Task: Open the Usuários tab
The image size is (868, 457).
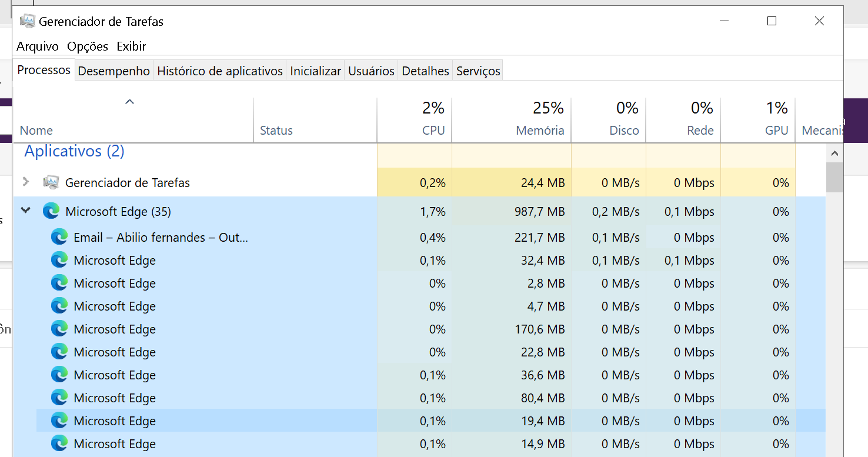Action: click(371, 71)
